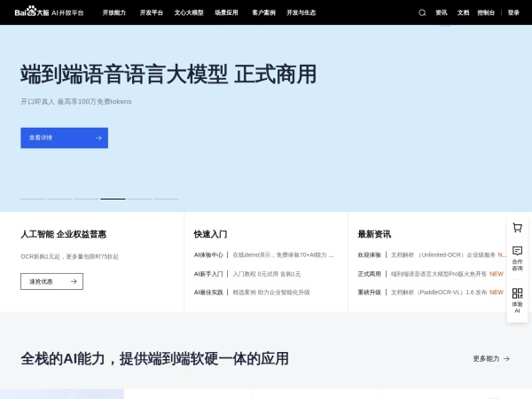
Task: Select the sixth banner carousel indicator
Action: point(167,199)
